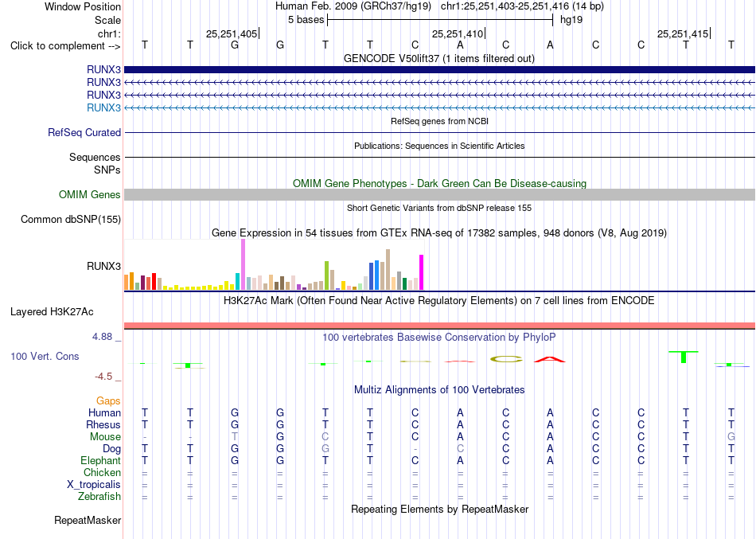
Task: Click the Sequences track label
Action: point(95,158)
